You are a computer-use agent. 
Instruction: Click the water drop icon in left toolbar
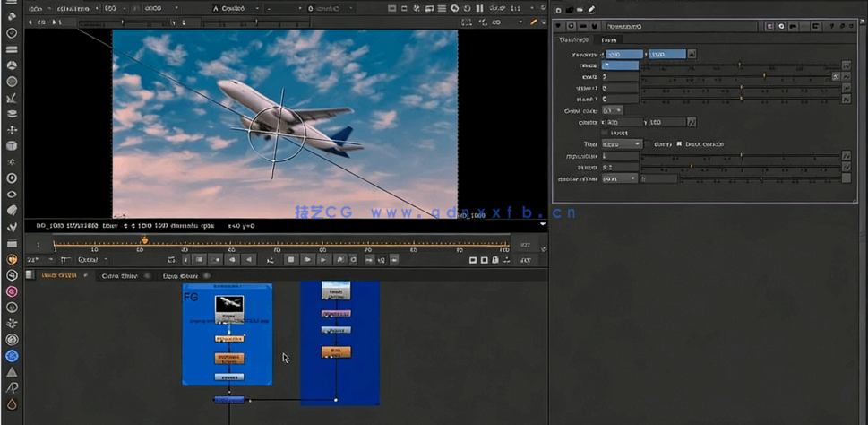[x=12, y=405]
